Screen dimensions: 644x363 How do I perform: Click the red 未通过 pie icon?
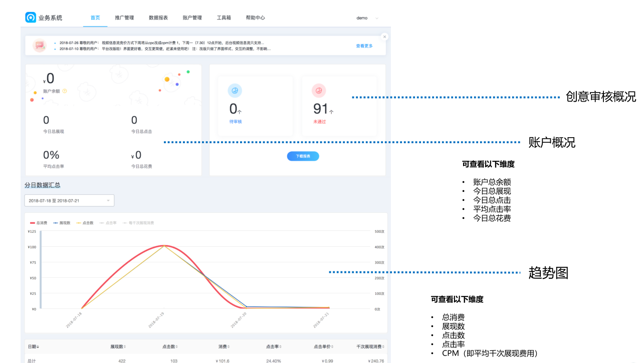(x=319, y=91)
